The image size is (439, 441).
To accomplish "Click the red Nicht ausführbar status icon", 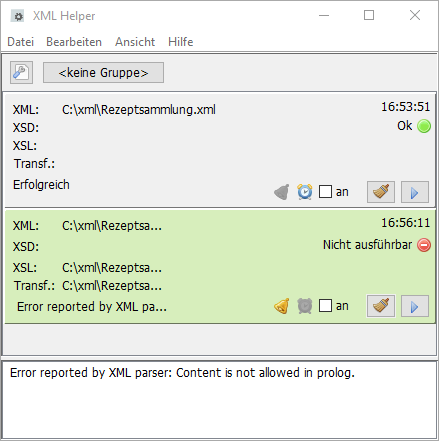I will point(424,245).
